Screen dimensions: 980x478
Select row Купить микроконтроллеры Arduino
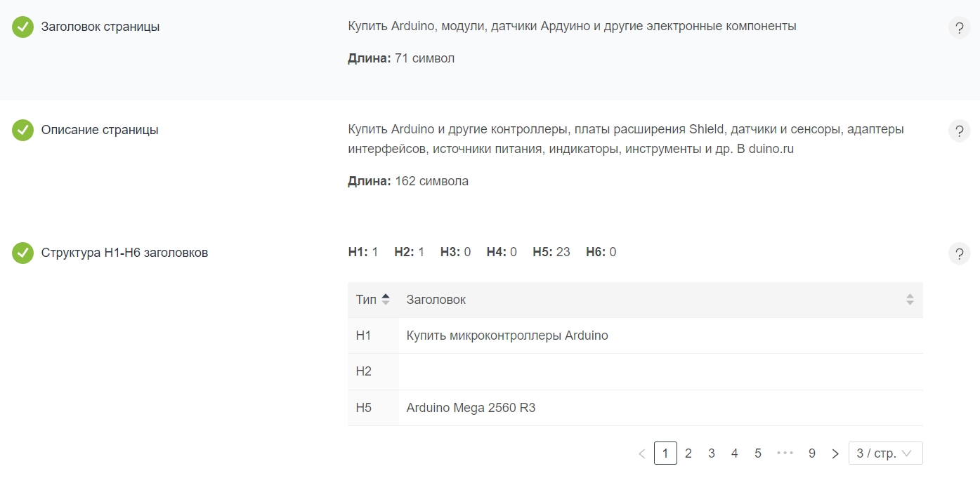click(635, 336)
